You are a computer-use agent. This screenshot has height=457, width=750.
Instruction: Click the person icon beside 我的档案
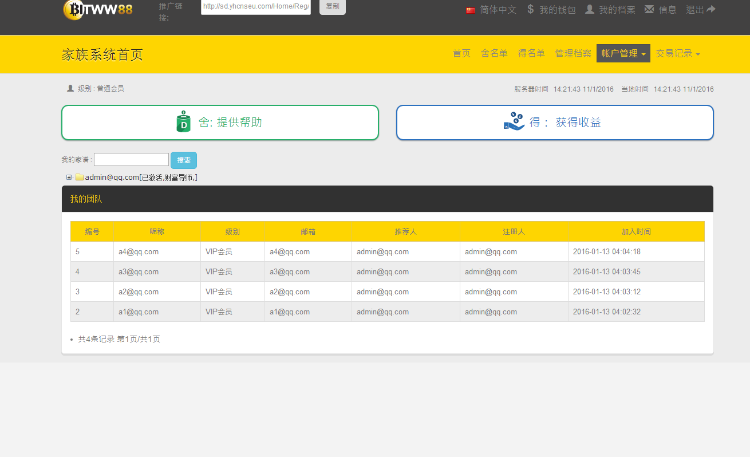point(589,10)
